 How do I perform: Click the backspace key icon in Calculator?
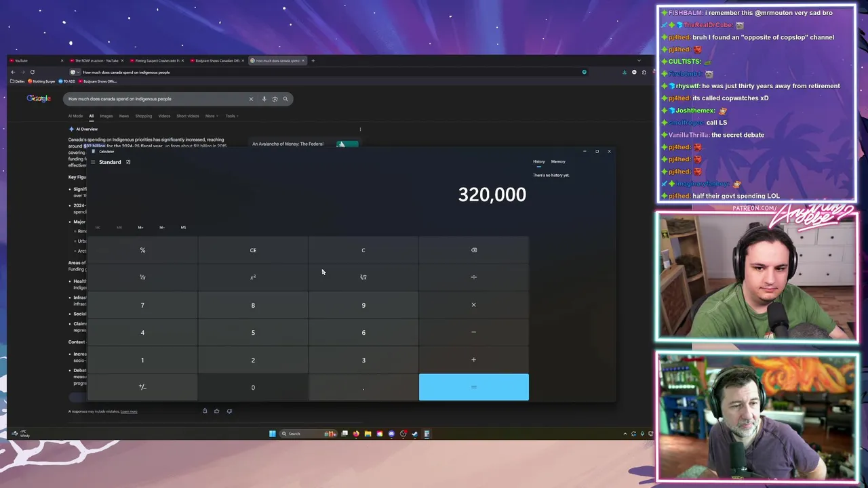tap(474, 250)
